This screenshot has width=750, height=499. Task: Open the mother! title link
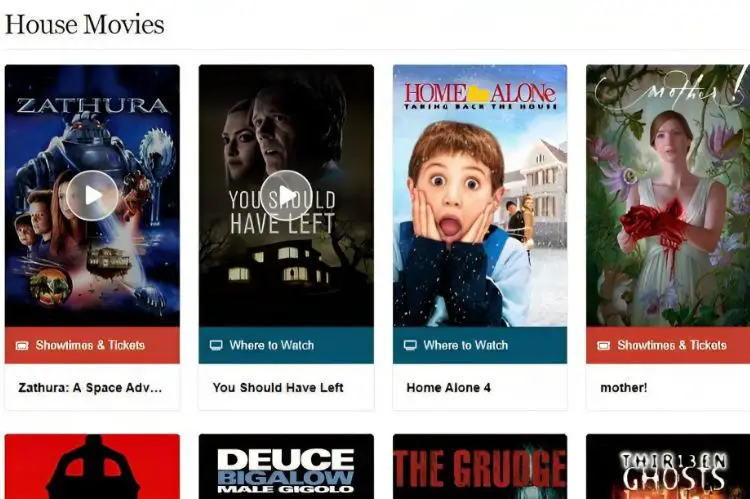(x=624, y=388)
